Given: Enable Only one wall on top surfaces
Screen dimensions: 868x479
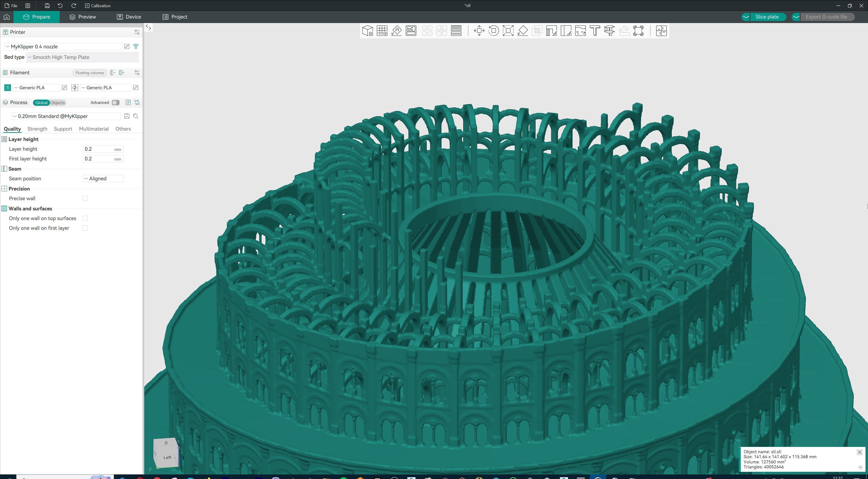Looking at the screenshot, I should [85, 218].
